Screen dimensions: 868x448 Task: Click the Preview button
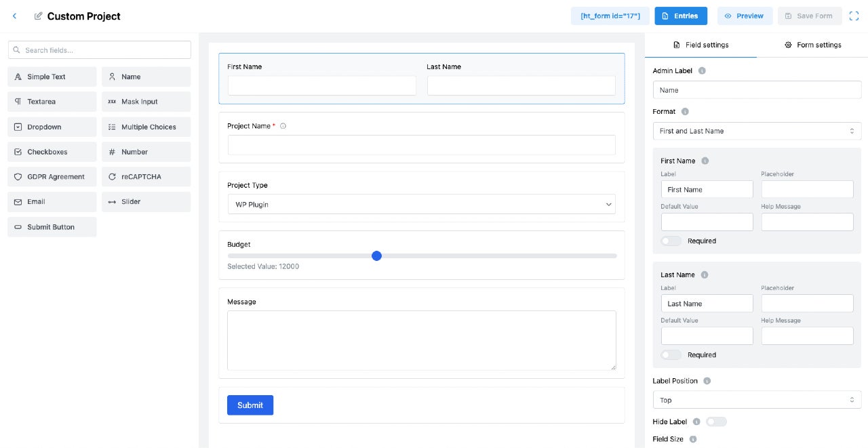point(745,16)
